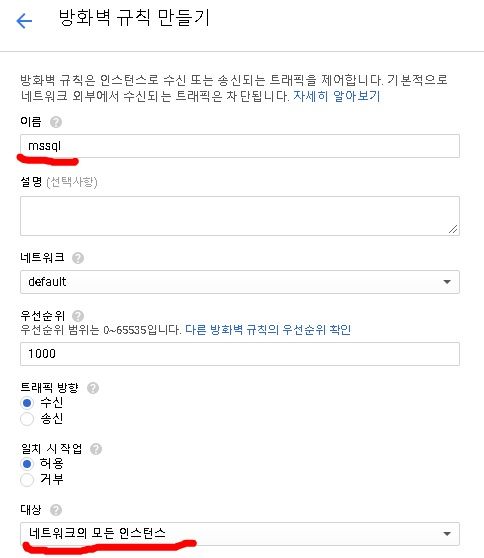Image resolution: width=484 pixels, height=558 pixels.
Task: Open the 자세히 알아보기 link
Action: click(x=337, y=96)
